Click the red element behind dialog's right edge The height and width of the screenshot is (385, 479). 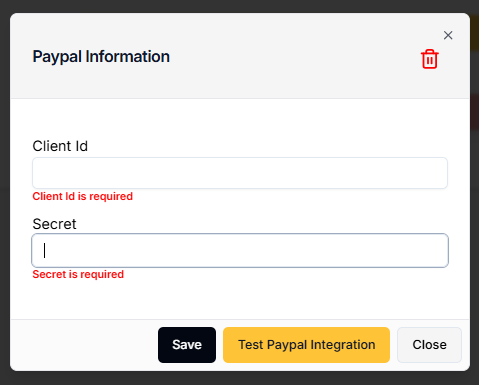point(475,113)
